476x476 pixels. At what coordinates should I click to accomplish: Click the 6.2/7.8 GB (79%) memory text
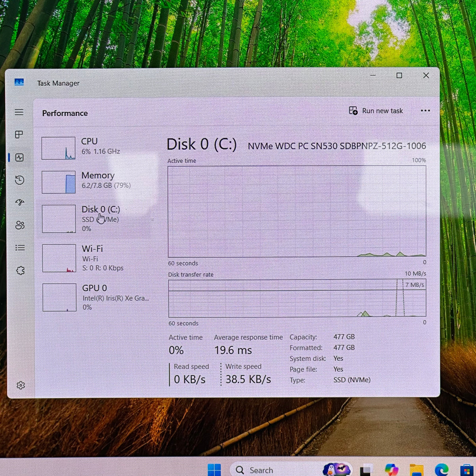(x=106, y=185)
